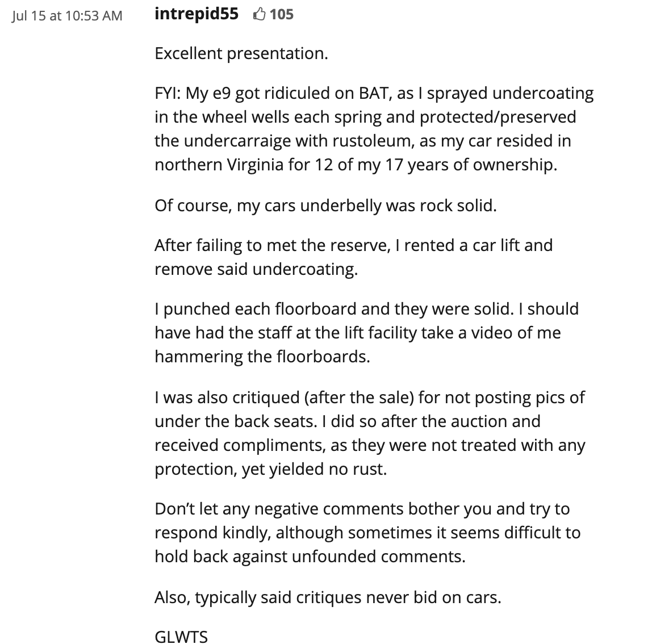Click the 'I was also critiqued' line

(x=369, y=397)
